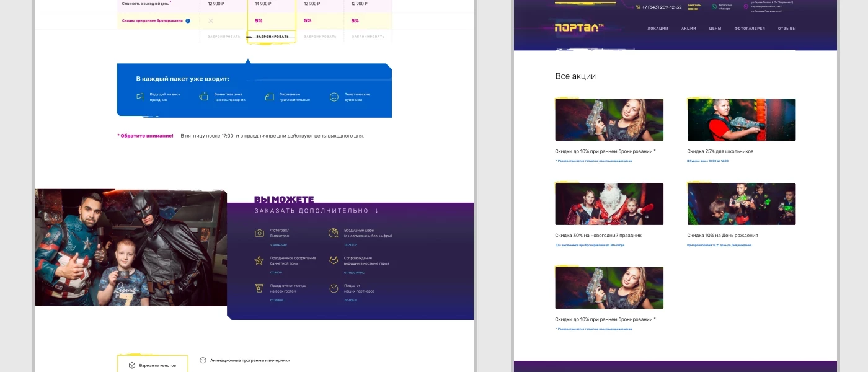This screenshot has width=868, height=372.
Task: Click the camera icon for Фотограф/Видеограф
Action: tap(259, 233)
